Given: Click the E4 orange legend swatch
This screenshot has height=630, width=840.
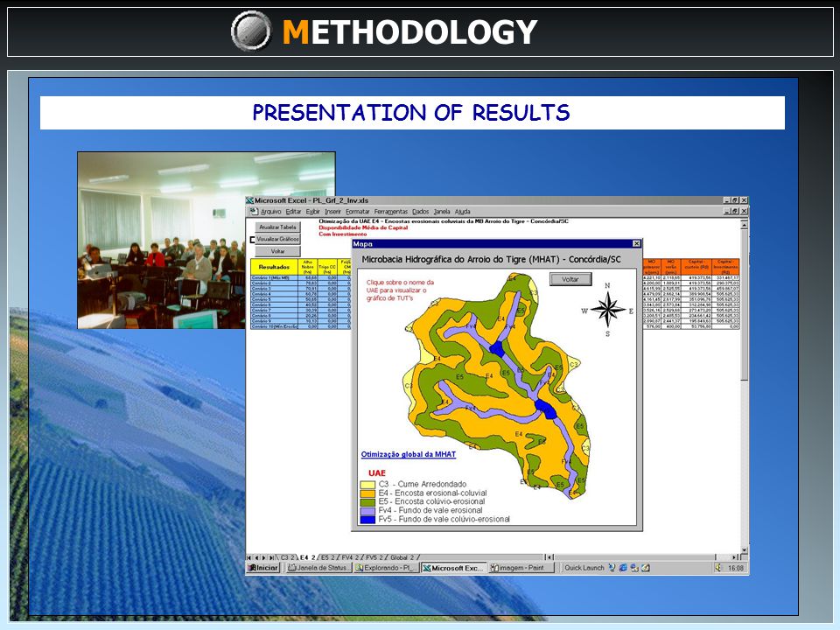Looking at the screenshot, I should coord(367,493).
